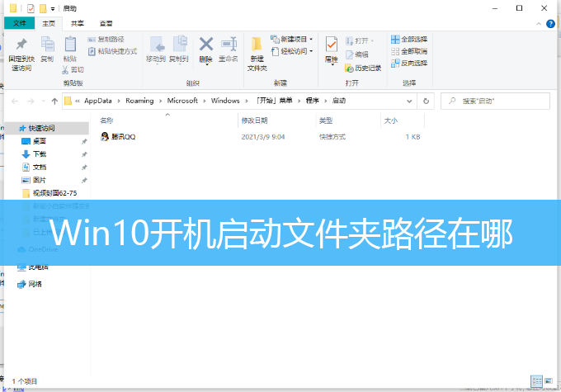Select Quick access in the navigation pane

46,128
